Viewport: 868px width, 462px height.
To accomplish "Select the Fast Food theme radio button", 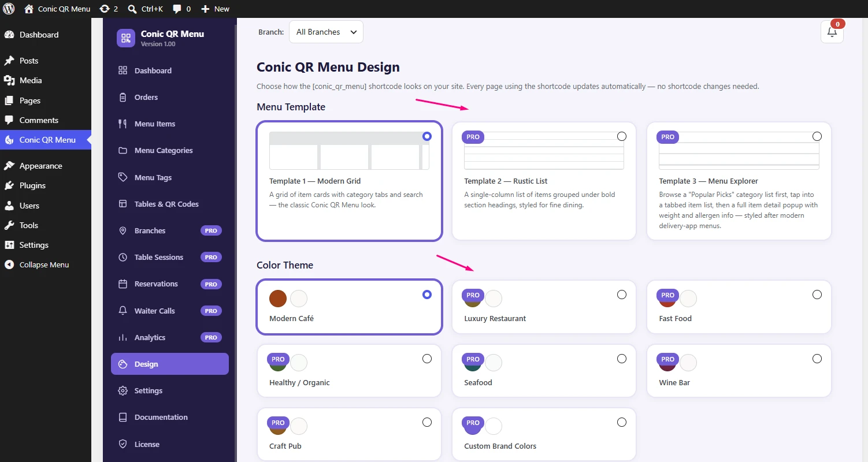I will point(817,295).
